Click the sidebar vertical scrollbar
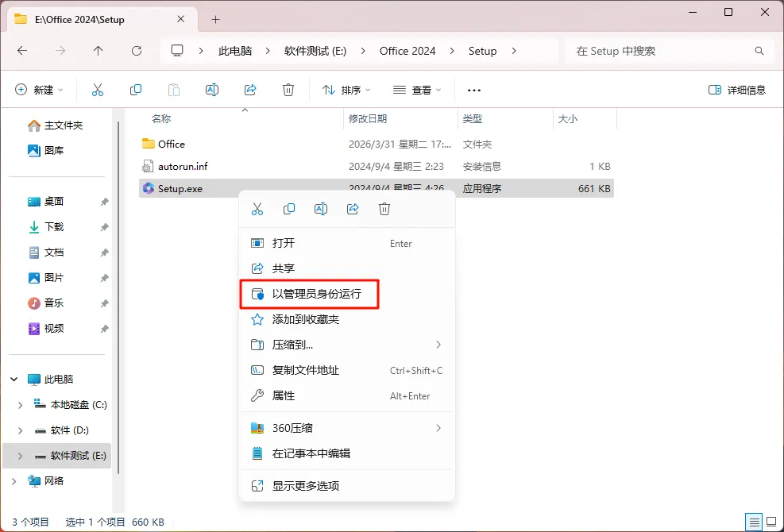Image resolution: width=784 pixels, height=532 pixels. (x=118, y=298)
